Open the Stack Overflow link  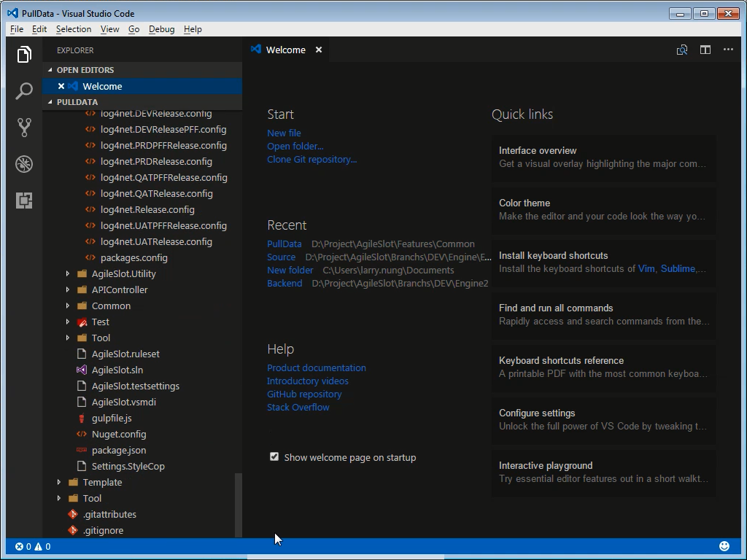pyautogui.click(x=298, y=407)
